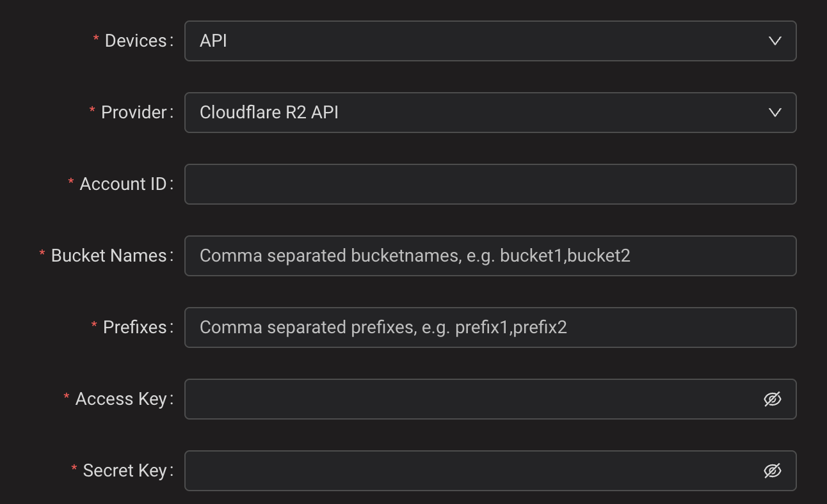Click into the Bucket Names text field
This screenshot has height=504, width=827.
tap(490, 256)
